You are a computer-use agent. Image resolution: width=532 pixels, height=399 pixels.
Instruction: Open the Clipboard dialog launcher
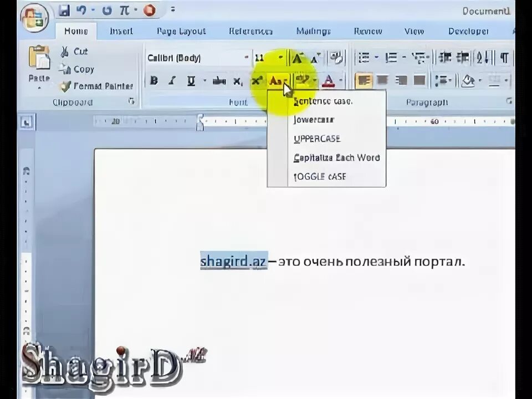click(131, 101)
